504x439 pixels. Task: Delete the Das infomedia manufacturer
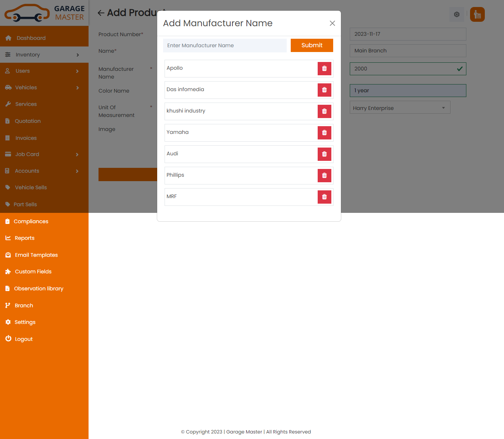click(x=324, y=90)
